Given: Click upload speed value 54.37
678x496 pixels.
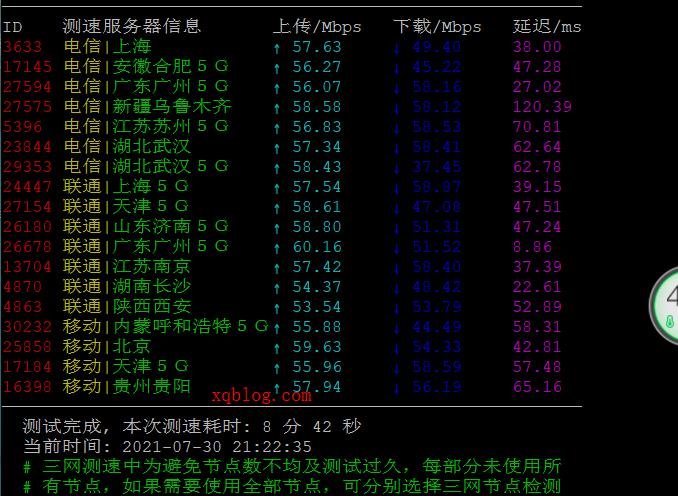Looking at the screenshot, I should (317, 287).
